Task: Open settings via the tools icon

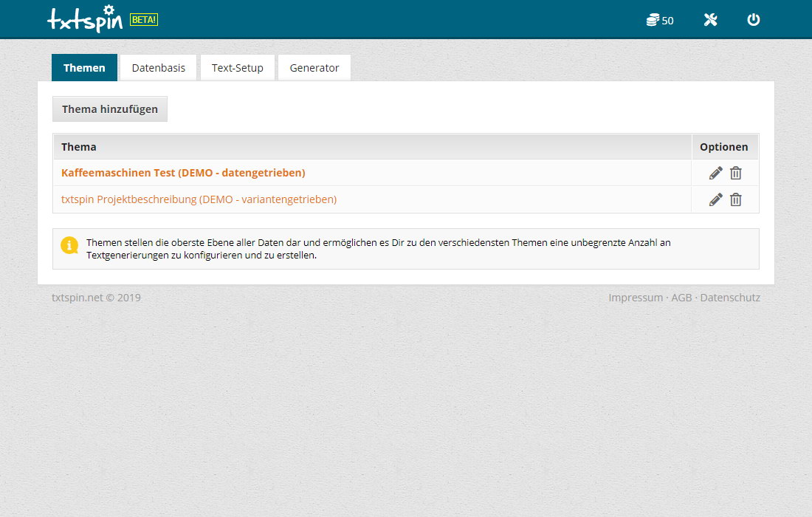Action: coord(710,20)
